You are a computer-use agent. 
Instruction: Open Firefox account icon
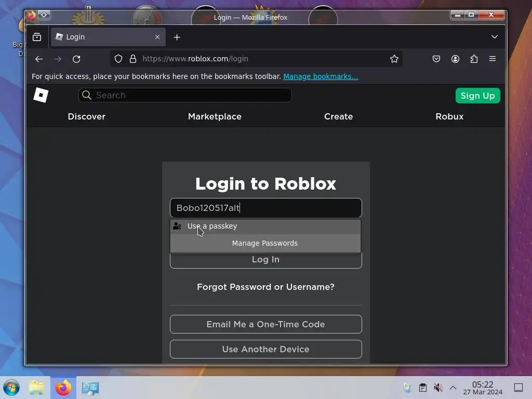(x=455, y=59)
